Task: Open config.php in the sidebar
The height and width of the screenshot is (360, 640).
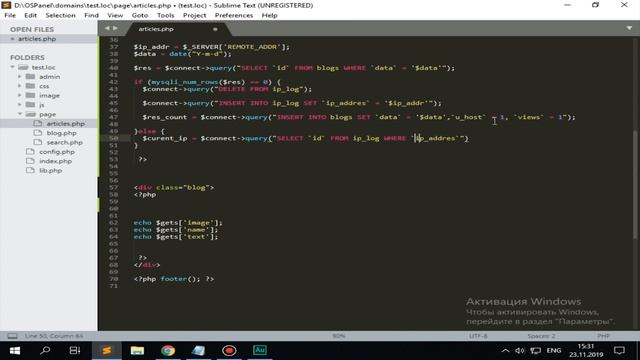Action: point(57,151)
